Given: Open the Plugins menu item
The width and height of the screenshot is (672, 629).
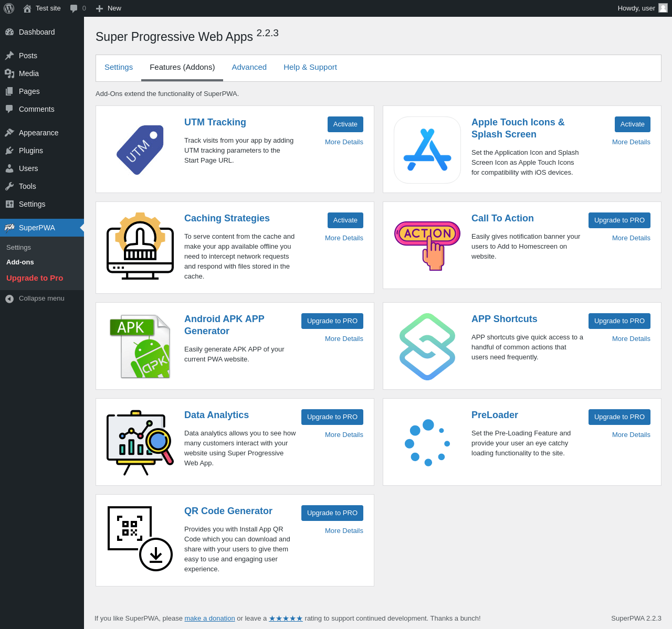Looking at the screenshot, I should 42,151.
